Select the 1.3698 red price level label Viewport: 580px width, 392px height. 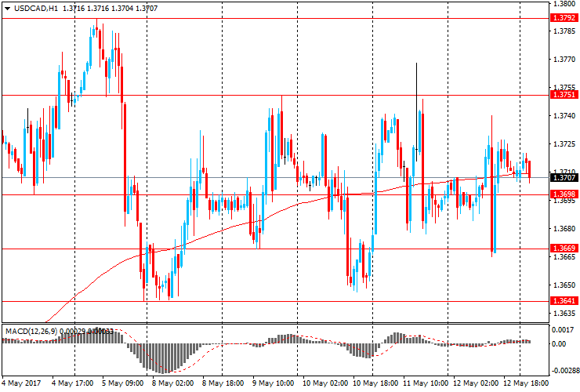click(x=564, y=194)
